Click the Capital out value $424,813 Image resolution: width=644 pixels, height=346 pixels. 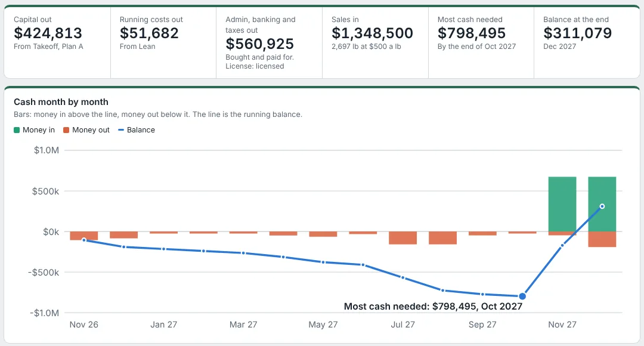coord(48,33)
